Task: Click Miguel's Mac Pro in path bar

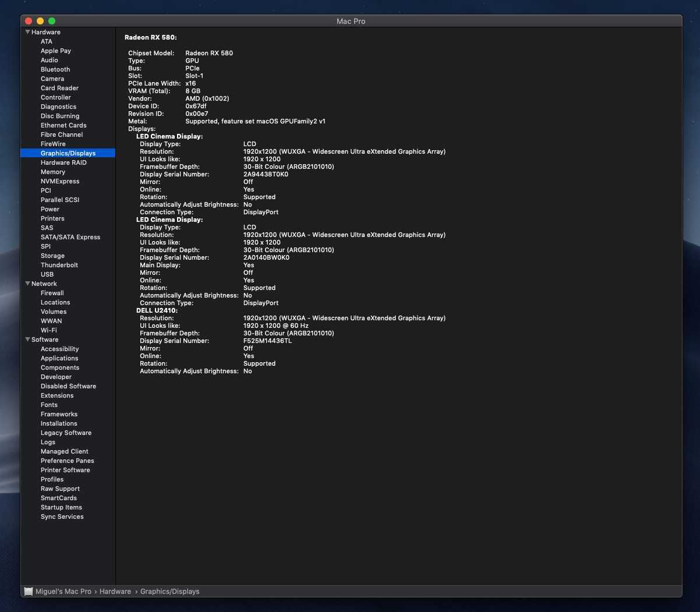Action: [x=63, y=591]
